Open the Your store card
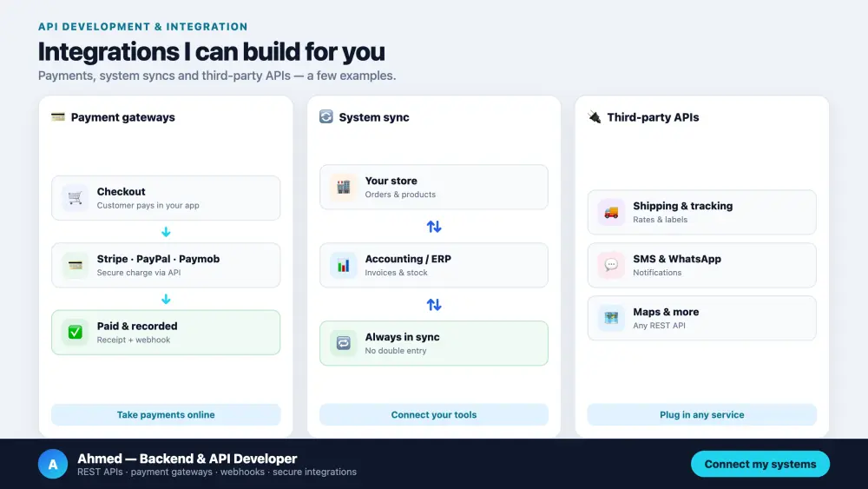This screenshot has height=489, width=868. [434, 188]
